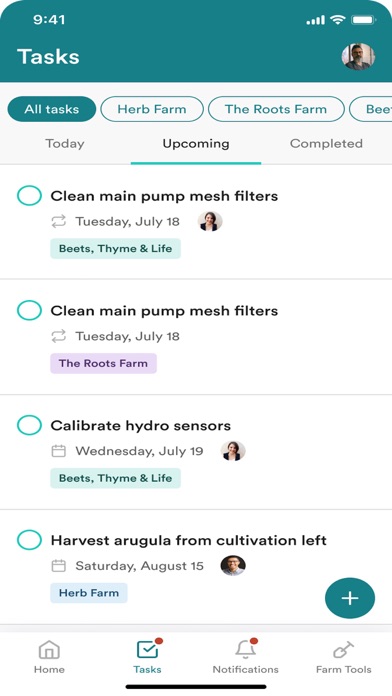Complete first Clean main pump mesh filters

pos(29,196)
